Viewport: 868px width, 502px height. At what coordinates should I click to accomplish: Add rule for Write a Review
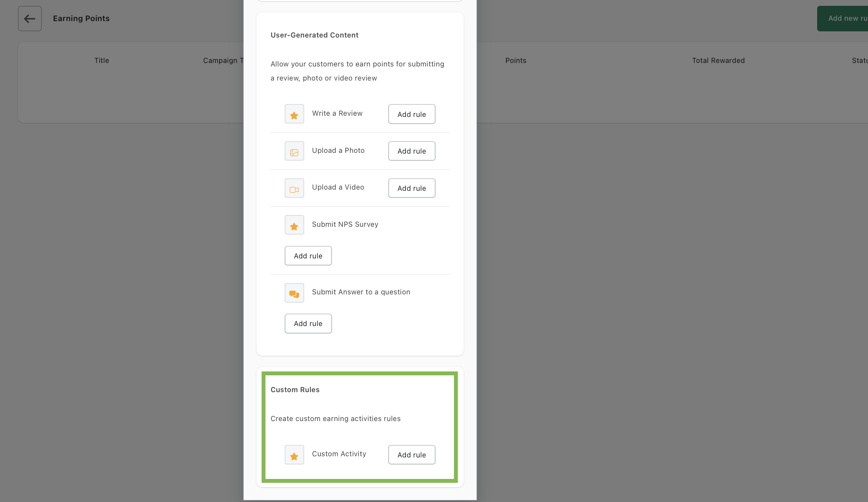pos(412,114)
